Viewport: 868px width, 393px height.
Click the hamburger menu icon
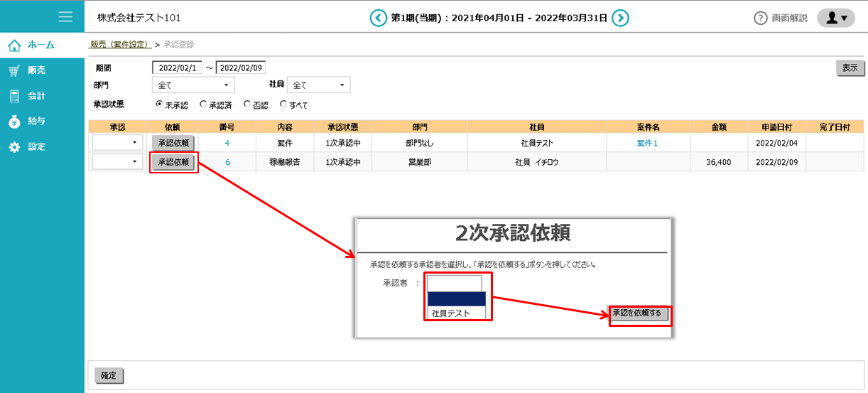click(x=65, y=17)
